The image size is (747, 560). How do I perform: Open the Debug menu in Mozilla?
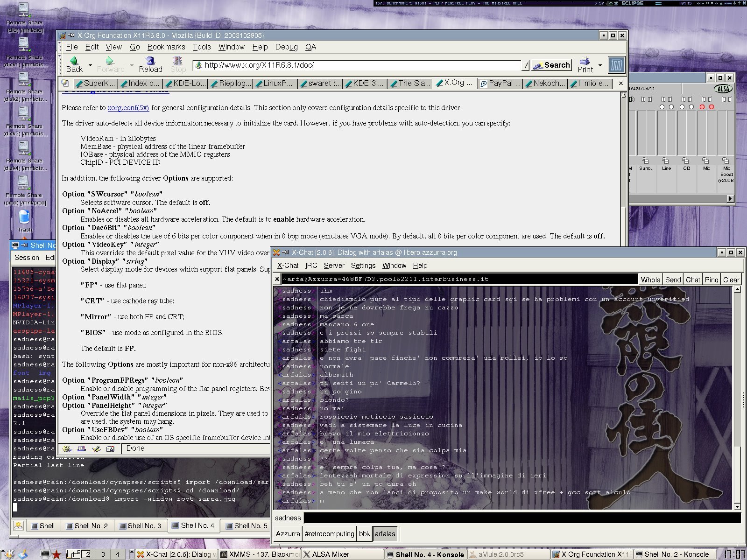[x=286, y=47]
